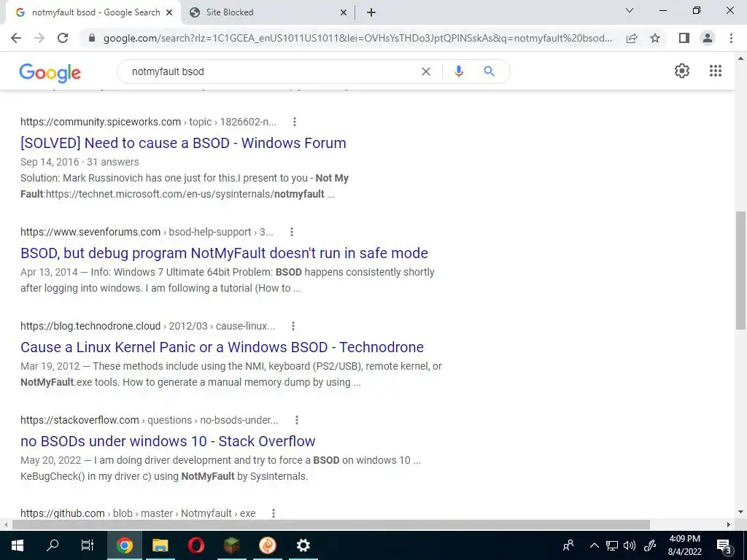Share this page from address bar
The height and width of the screenshot is (560, 747).
(x=632, y=38)
